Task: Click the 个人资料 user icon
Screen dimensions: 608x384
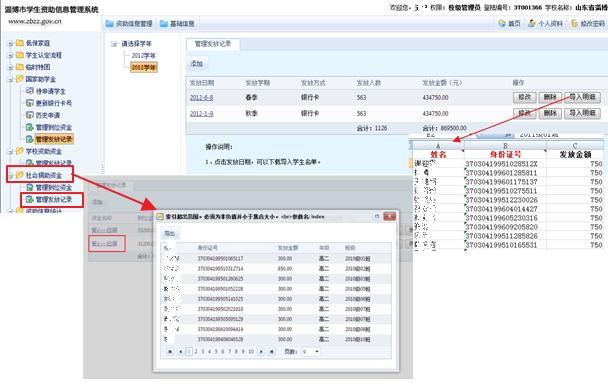Action: pos(532,23)
